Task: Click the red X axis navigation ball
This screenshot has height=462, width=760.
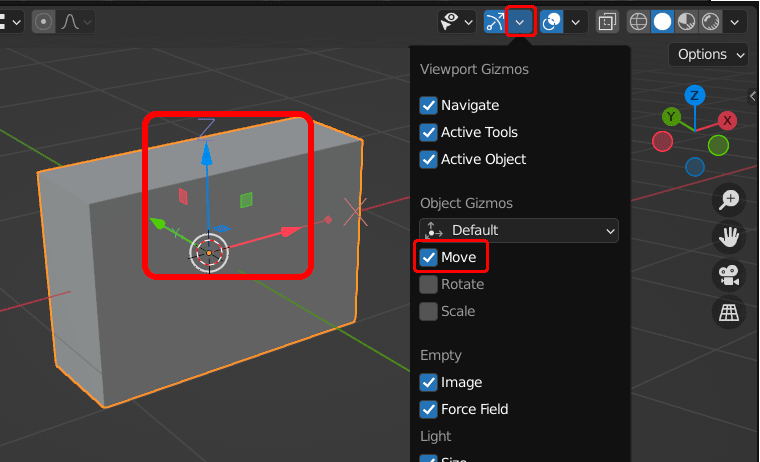Action: click(x=727, y=120)
